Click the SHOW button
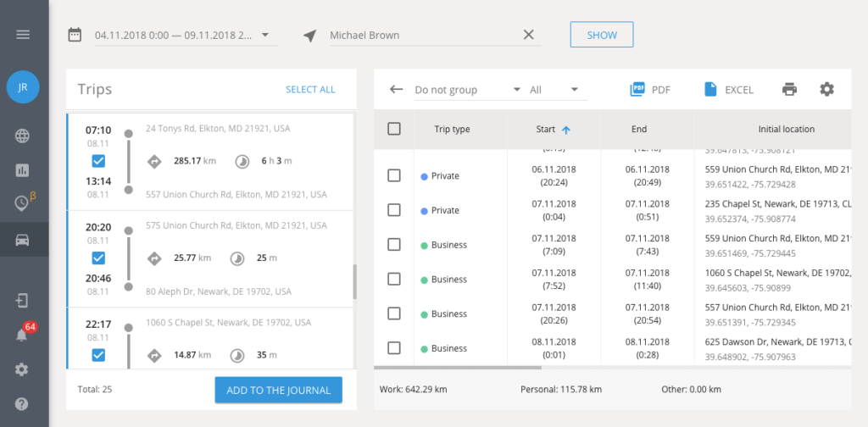The width and height of the screenshot is (868, 427). click(601, 35)
